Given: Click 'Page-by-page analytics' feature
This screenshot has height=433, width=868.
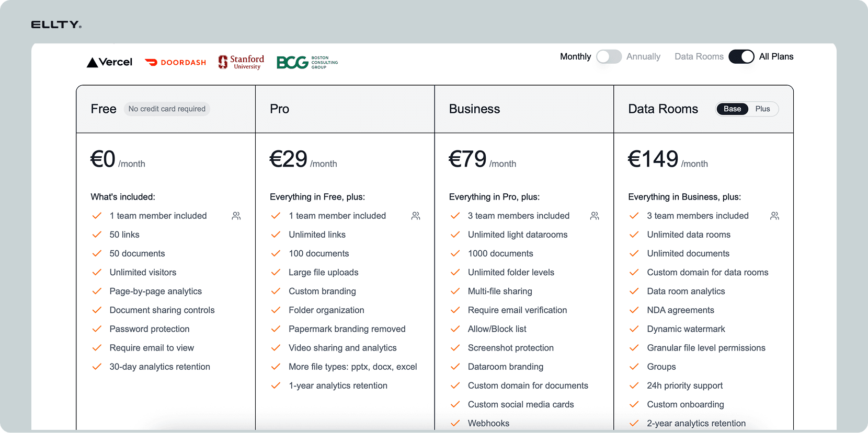Looking at the screenshot, I should pos(155,291).
